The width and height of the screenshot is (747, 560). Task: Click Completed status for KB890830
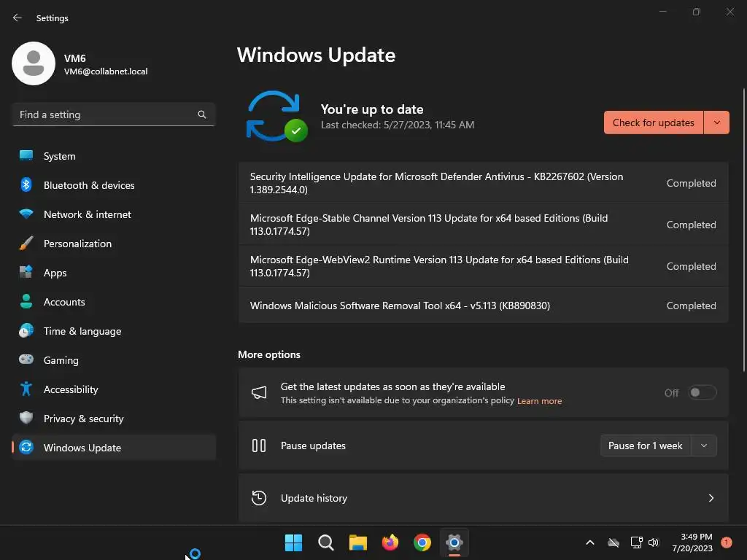pyautogui.click(x=691, y=306)
